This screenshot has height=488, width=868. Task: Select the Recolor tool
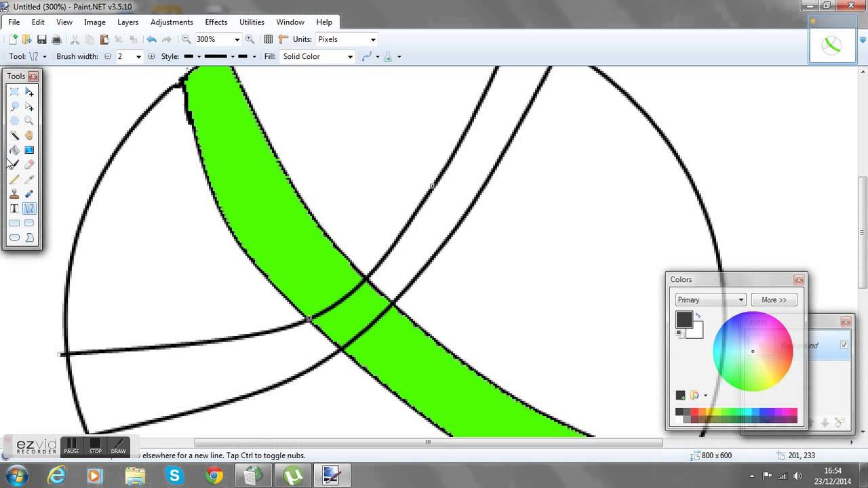tap(29, 194)
